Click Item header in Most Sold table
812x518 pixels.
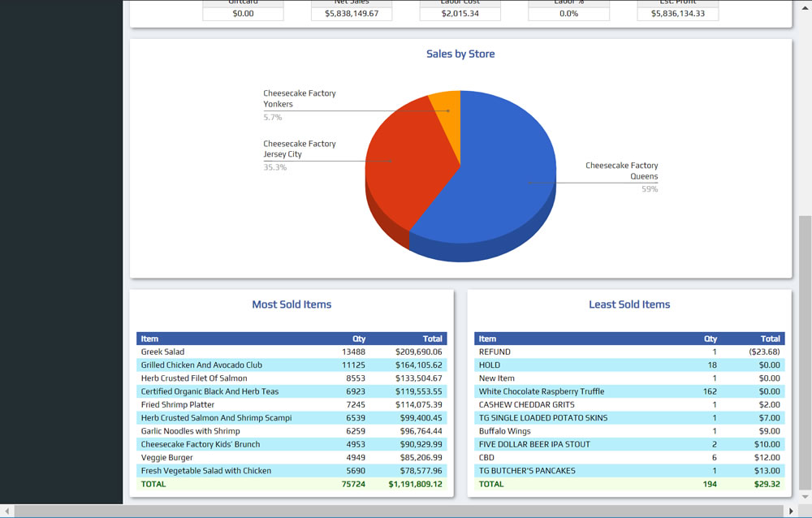coord(149,339)
